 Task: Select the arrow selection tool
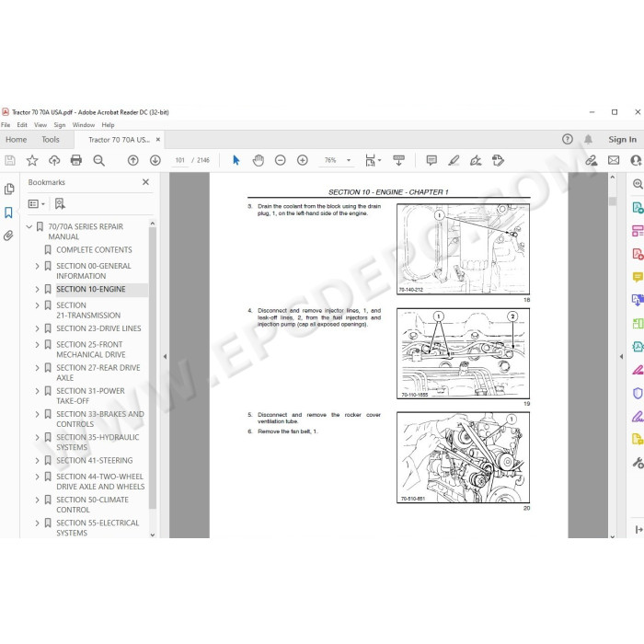coord(236,160)
